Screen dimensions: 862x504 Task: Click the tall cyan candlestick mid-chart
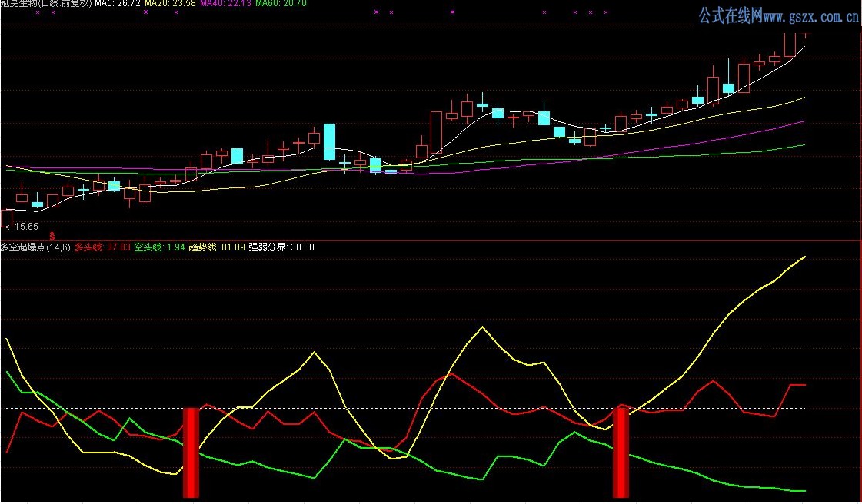click(329, 141)
